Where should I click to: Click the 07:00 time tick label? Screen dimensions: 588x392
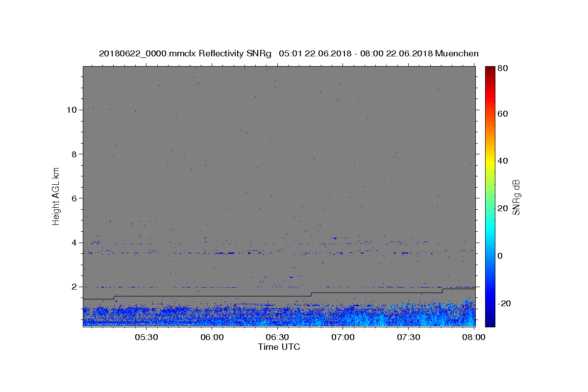tap(343, 337)
